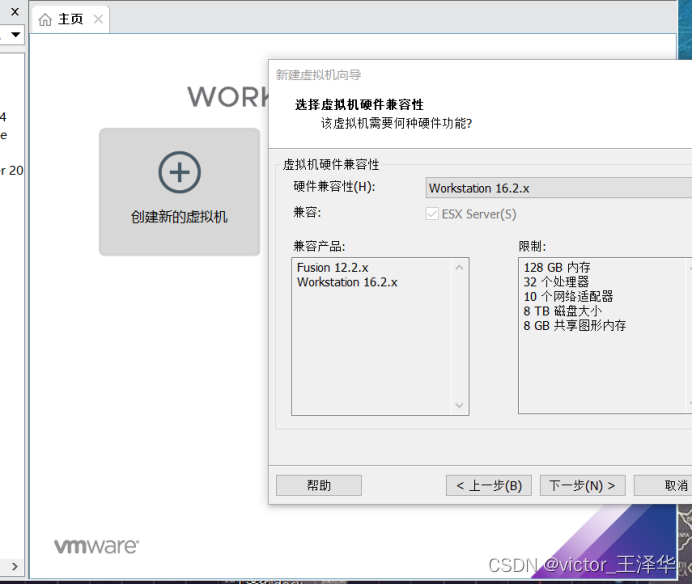Screen dimensions: 692x584
Task: Click the 8 GB 共享图形内存 limit entry
Action: pyautogui.click(x=575, y=326)
